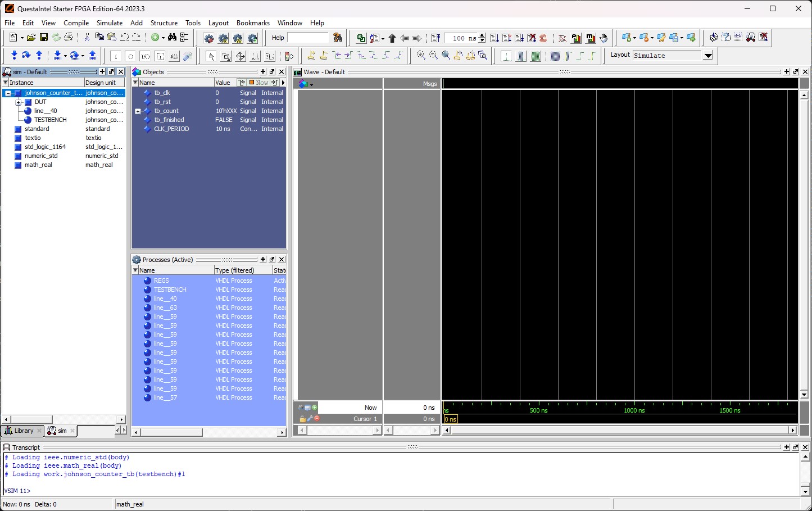Viewport: 812px width, 511px height.
Task: Select the TESTBENCH process in Processes list
Action: 208,290
